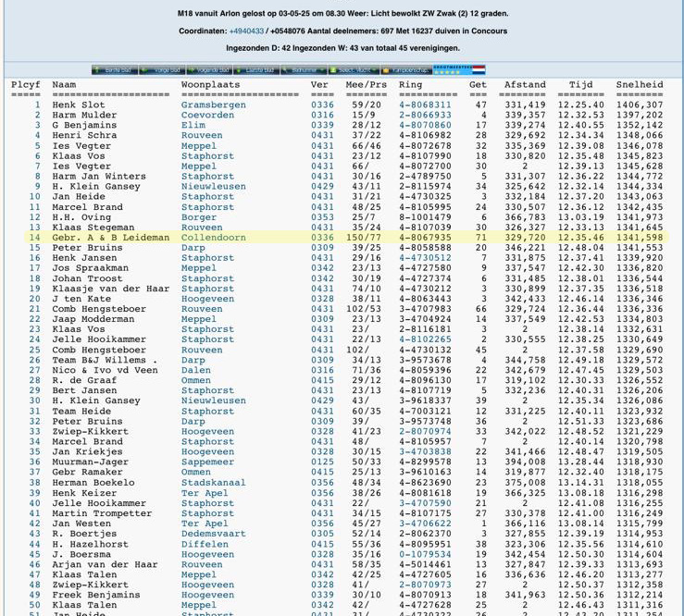
Task: Open Ommen link for R. de Graaf
Action: pos(196,380)
